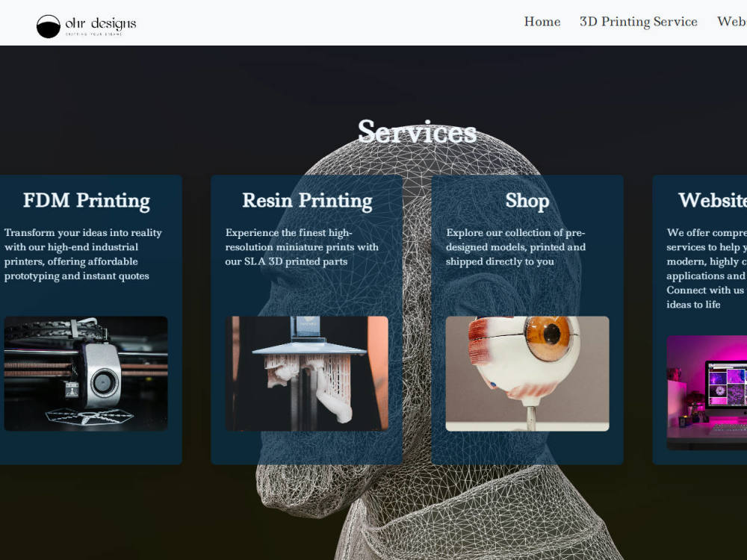The height and width of the screenshot is (560, 747).
Task: Click text 'shipped directly to you'
Action: 500,261
